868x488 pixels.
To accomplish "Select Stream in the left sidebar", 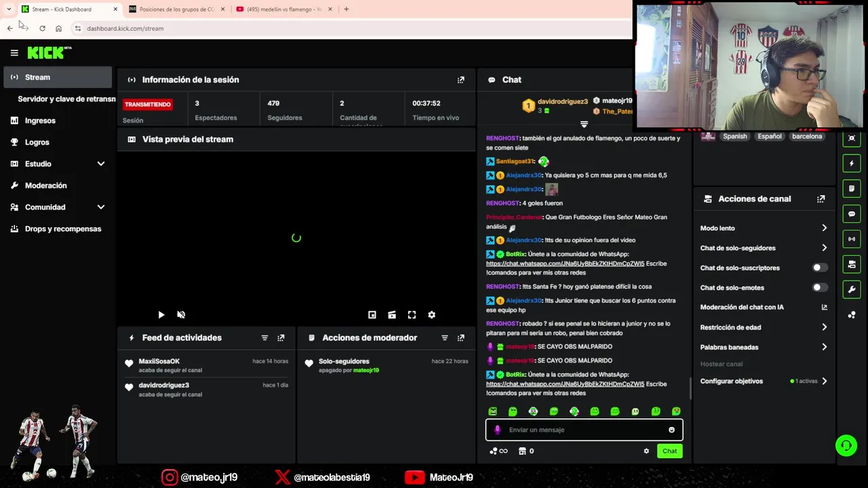I will tap(58, 77).
